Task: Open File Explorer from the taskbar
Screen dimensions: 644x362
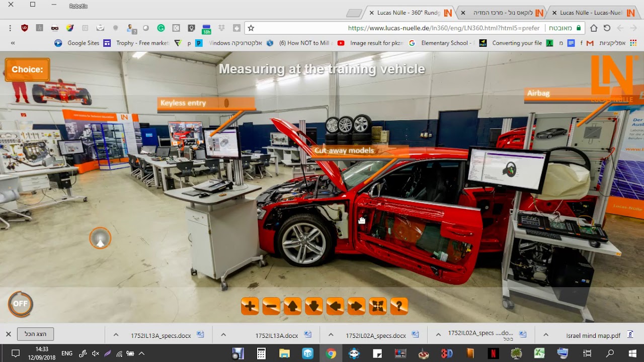Action: (284, 353)
